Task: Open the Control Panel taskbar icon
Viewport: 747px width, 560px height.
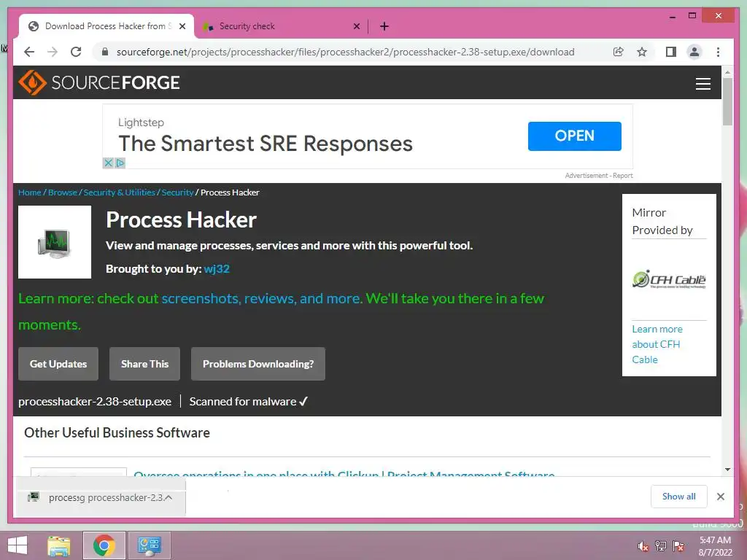Action: (x=149, y=545)
